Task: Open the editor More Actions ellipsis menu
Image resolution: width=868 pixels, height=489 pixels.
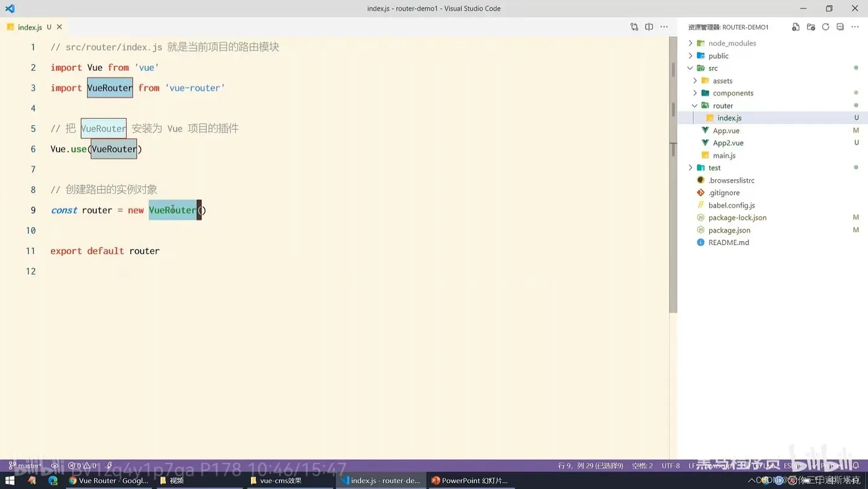Action: tap(664, 27)
